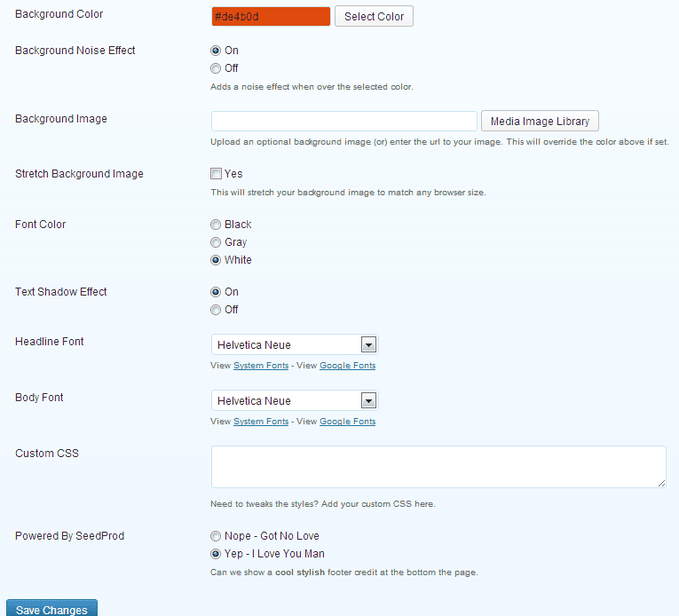Viewport: 679px width, 616px height.
Task: Open the Media Image Library
Action: coord(540,121)
